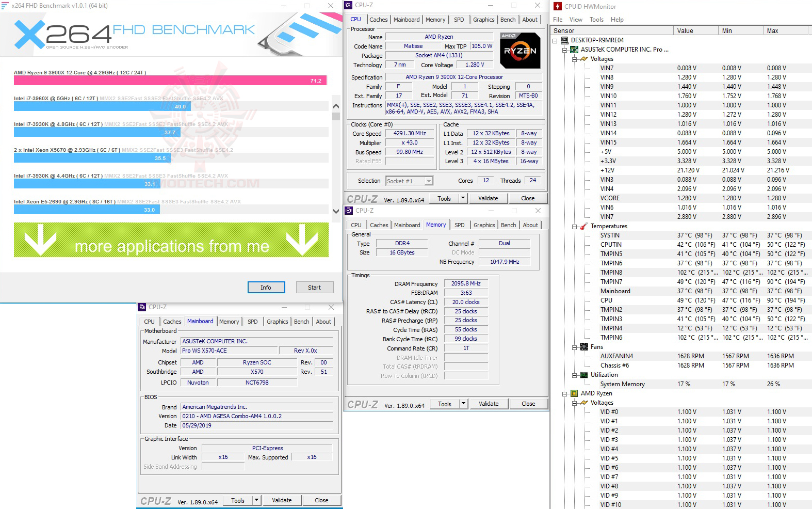Click the Ryzen logo in CPU-Z
812x509 pixels.
[520, 51]
